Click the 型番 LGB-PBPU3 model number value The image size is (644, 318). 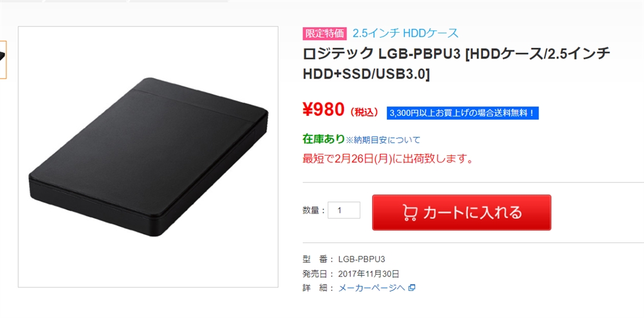(x=362, y=259)
